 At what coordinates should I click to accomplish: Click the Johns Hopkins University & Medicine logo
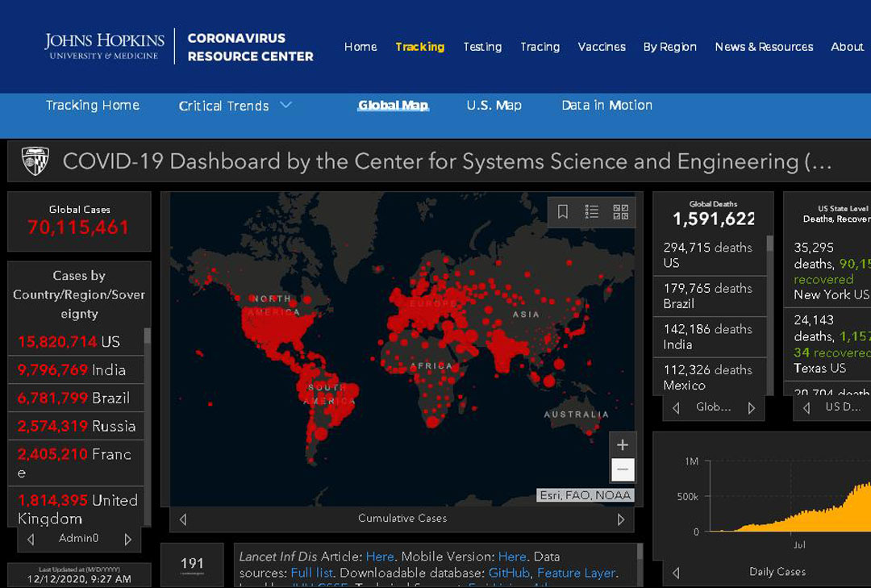click(x=104, y=46)
